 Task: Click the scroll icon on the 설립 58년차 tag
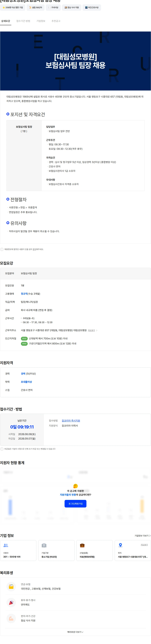(30, 8)
